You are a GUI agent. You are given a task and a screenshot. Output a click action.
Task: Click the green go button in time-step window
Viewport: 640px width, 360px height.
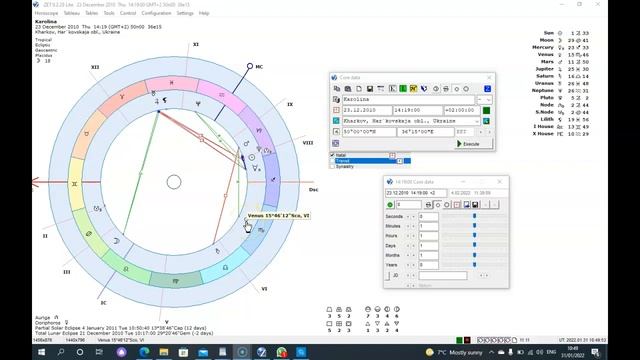(390, 205)
